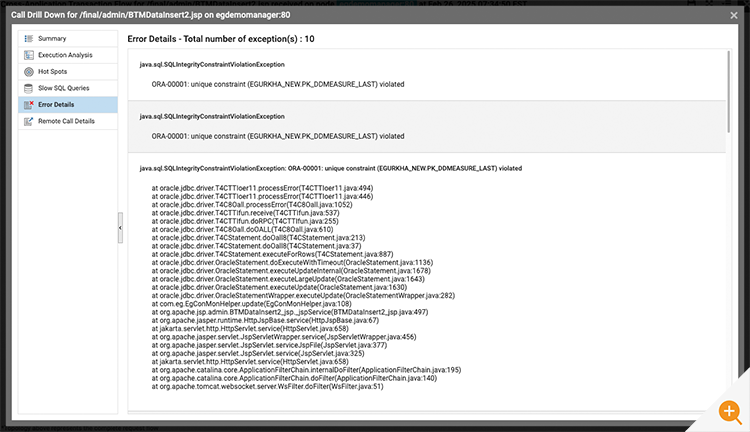Click stack line doExecuteWithTimeout java:1136
This screenshot has width=750, height=432.
pos(292,263)
